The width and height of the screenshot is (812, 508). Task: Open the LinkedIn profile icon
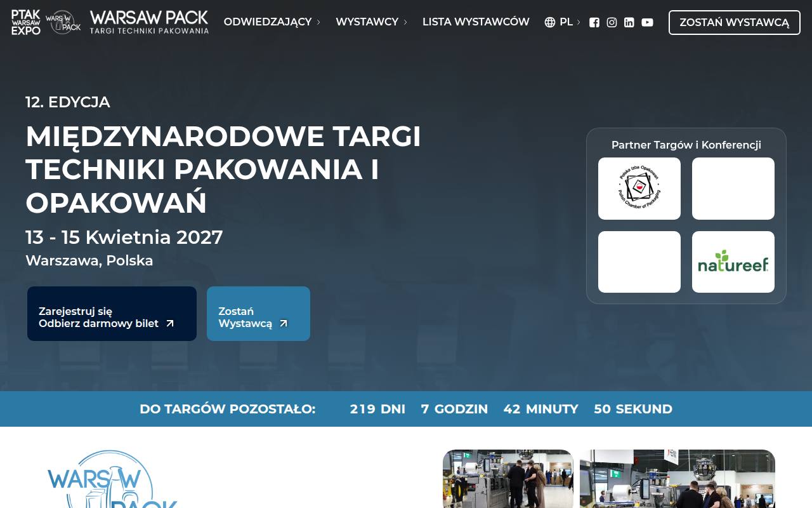click(629, 22)
